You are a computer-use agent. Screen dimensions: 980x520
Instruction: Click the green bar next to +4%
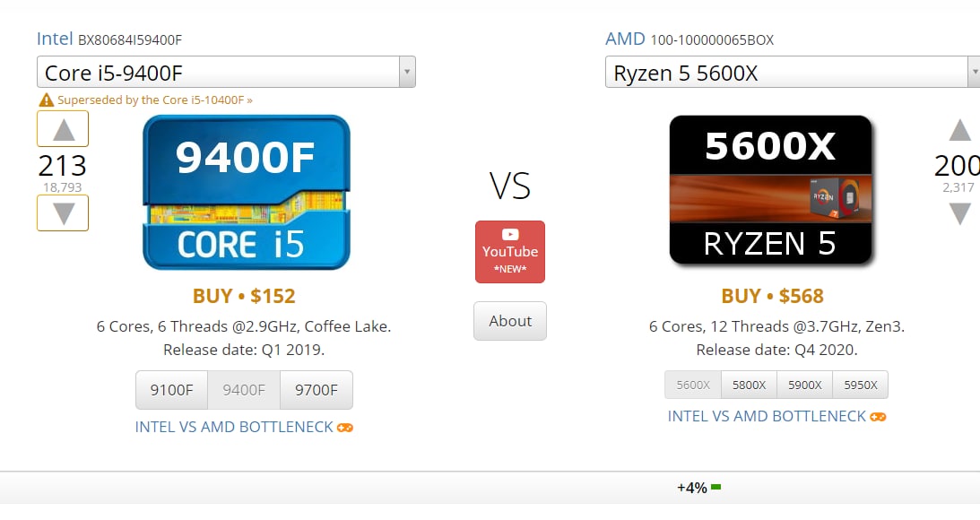tap(715, 487)
